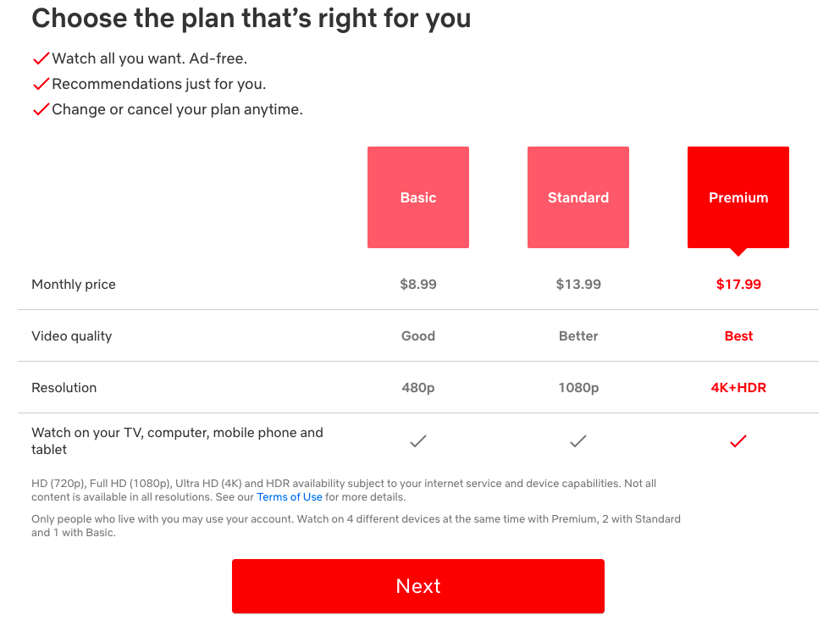Click the Next button

[417, 586]
